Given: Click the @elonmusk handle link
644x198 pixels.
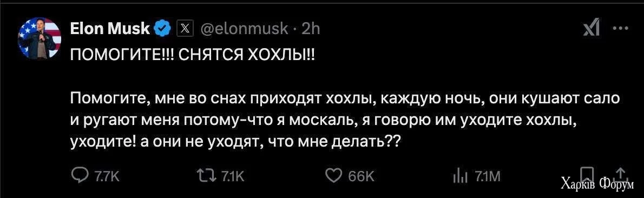Looking at the screenshot, I should click(245, 29).
